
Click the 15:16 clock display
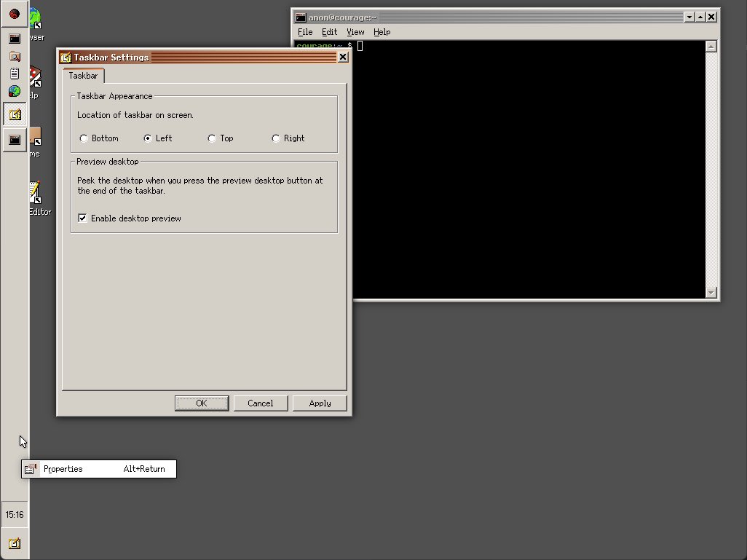pos(15,514)
